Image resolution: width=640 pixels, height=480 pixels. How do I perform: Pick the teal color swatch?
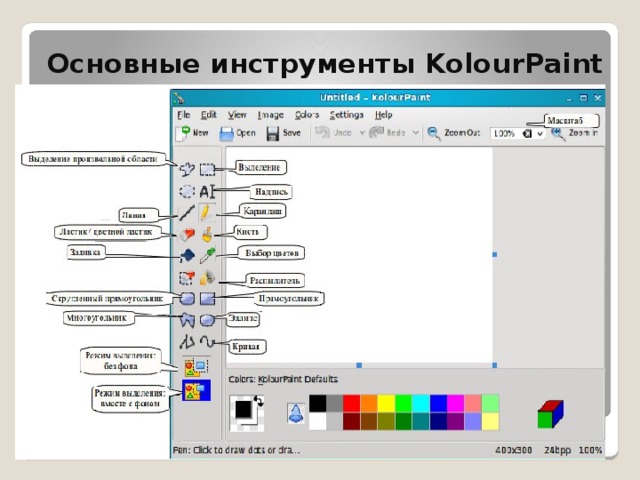tap(421, 421)
